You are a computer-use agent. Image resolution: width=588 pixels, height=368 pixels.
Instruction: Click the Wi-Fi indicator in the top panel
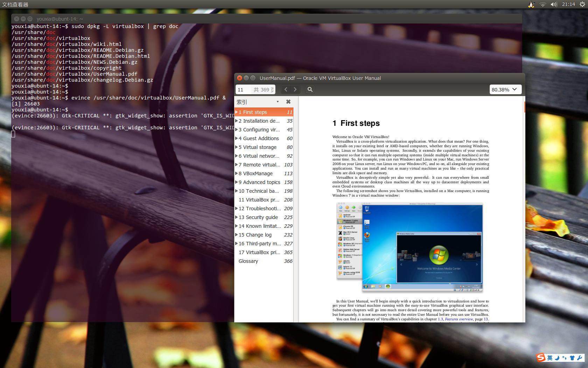[543, 4]
